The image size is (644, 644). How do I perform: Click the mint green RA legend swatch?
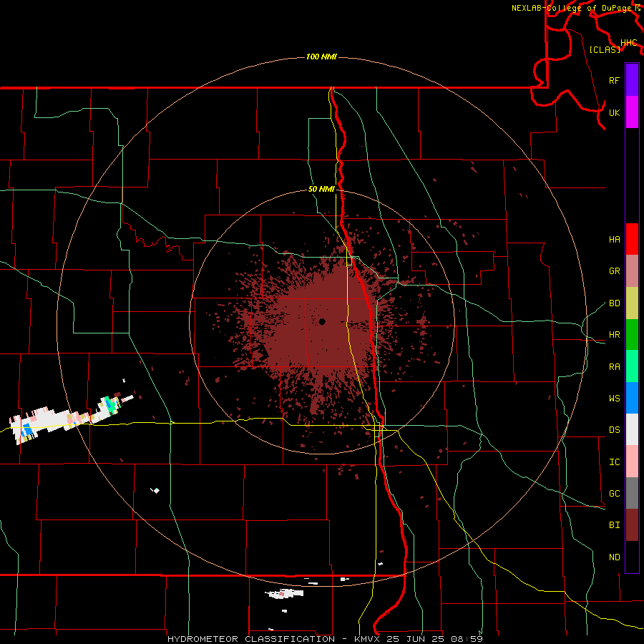tap(632, 366)
